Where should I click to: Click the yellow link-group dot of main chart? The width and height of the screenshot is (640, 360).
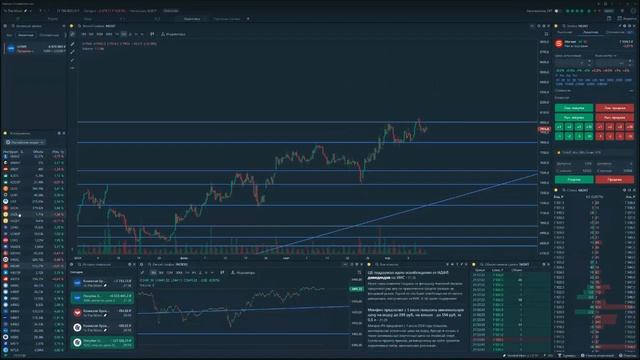pyautogui.click(x=72, y=26)
